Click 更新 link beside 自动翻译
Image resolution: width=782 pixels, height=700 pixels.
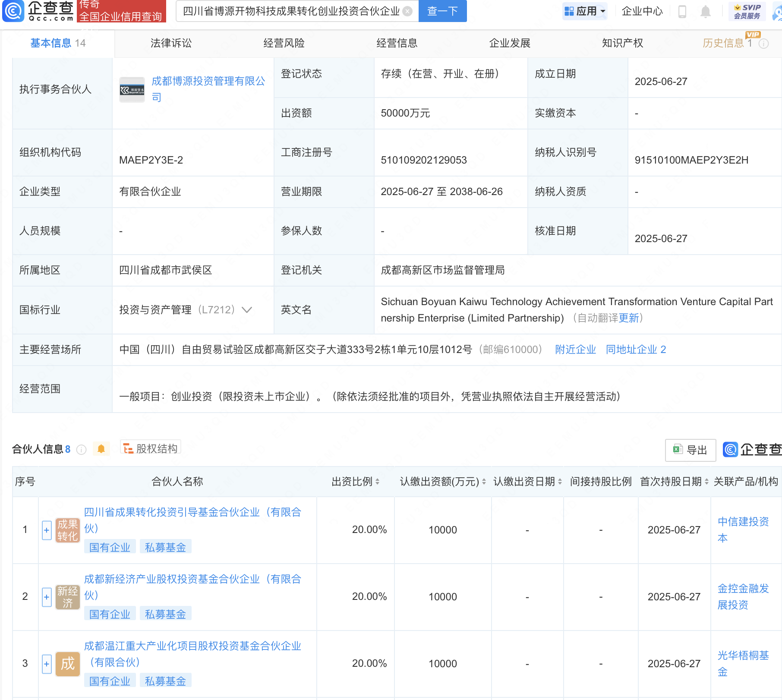coord(629,318)
